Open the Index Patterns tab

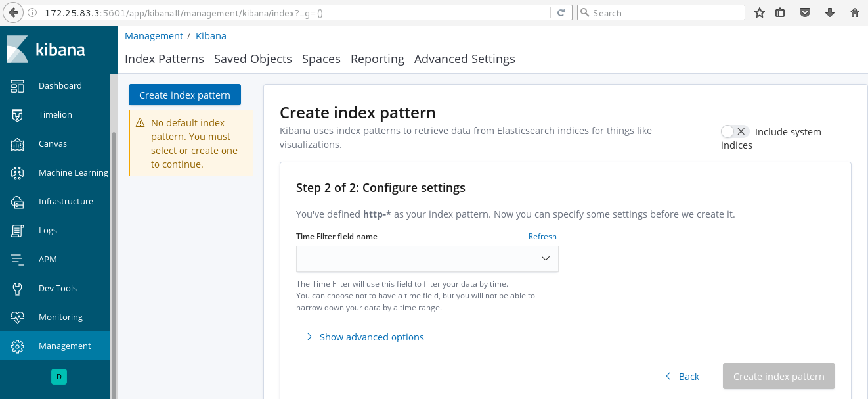[164, 59]
